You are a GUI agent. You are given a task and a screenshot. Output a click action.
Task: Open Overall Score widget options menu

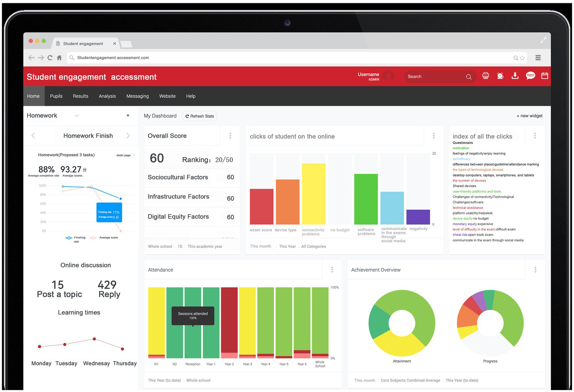(x=230, y=136)
